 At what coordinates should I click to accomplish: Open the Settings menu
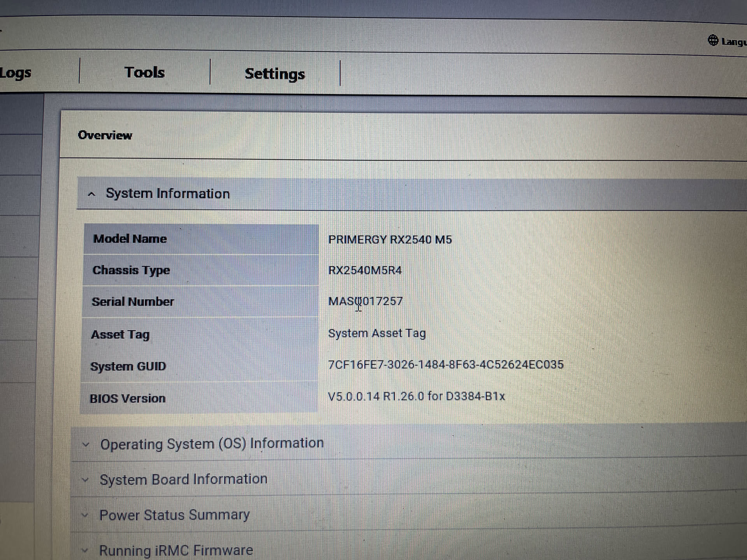[275, 73]
